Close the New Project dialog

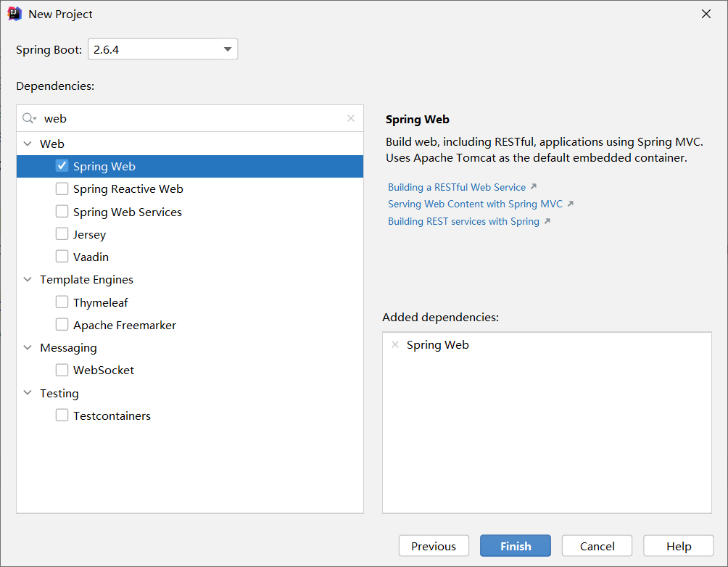point(706,14)
